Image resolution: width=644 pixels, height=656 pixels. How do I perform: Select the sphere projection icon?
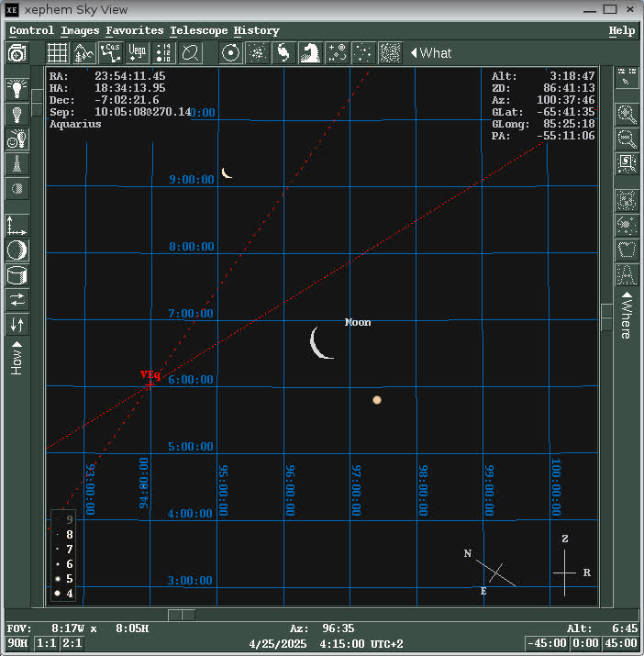(17, 250)
